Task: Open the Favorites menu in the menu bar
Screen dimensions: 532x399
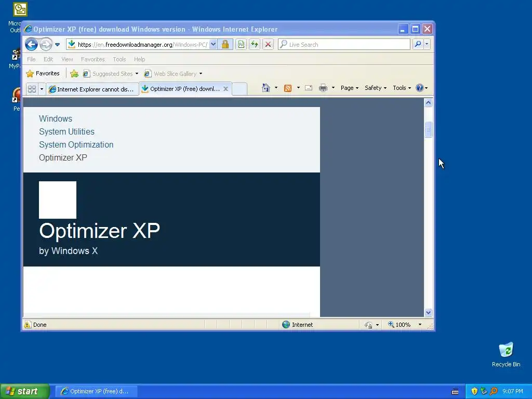Action: click(x=92, y=59)
